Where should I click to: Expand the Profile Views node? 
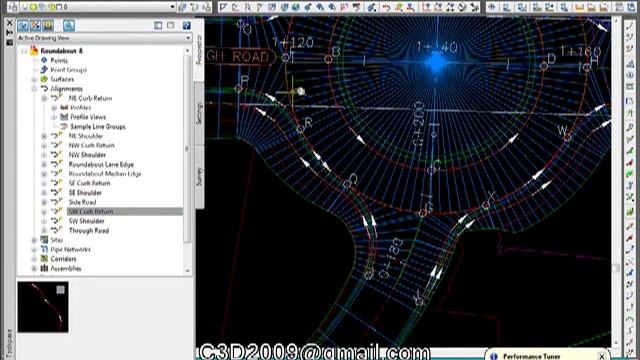[x=54, y=117]
